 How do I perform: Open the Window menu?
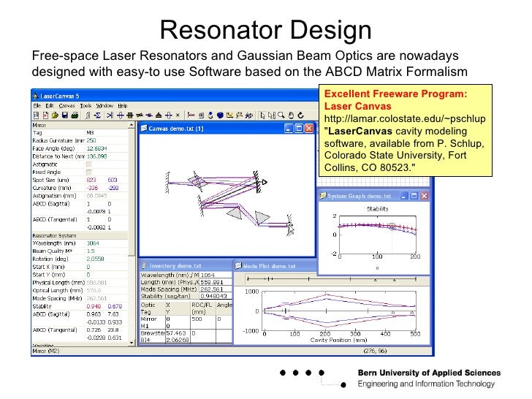point(104,105)
